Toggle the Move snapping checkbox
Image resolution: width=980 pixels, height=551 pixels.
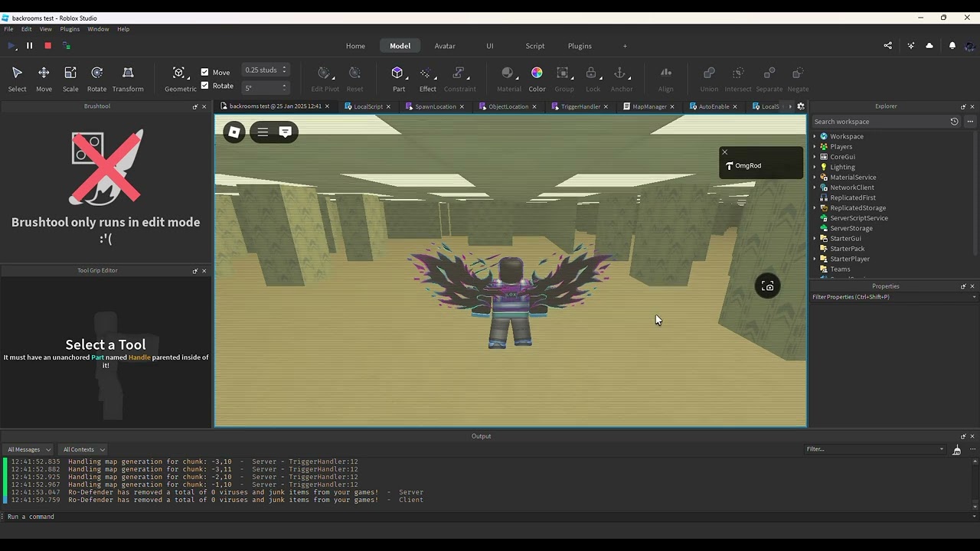click(204, 72)
